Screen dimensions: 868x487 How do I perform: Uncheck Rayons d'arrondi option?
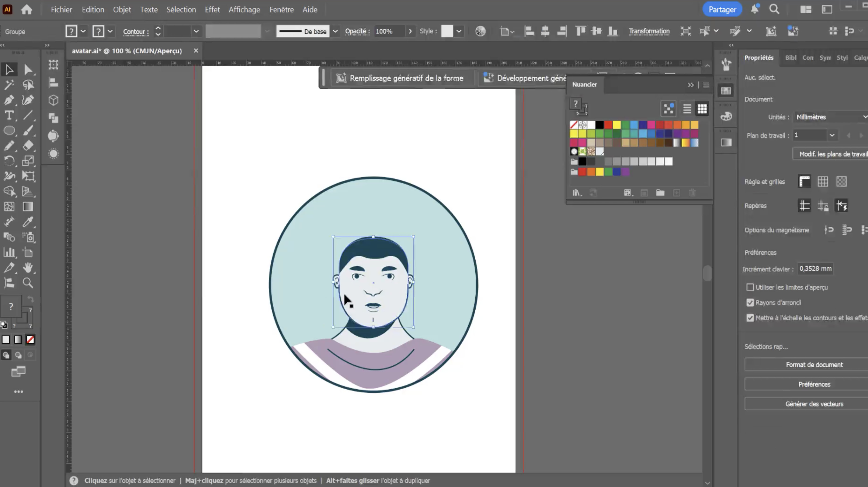coord(750,303)
